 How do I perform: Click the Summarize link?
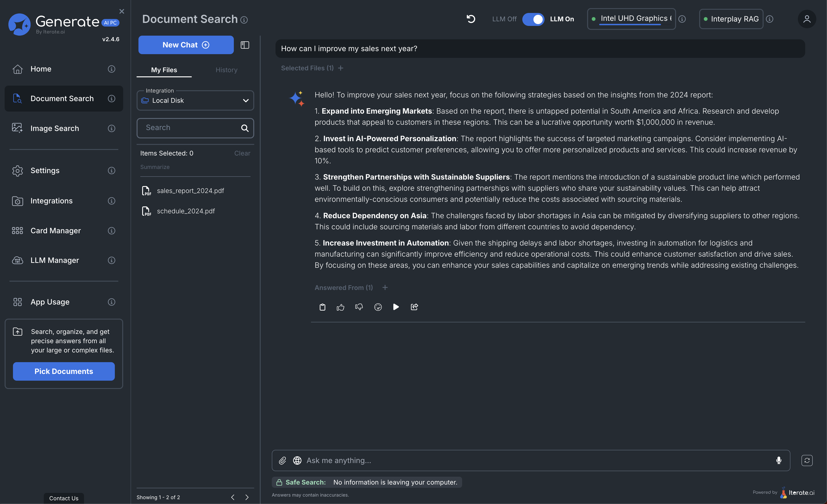click(x=155, y=167)
